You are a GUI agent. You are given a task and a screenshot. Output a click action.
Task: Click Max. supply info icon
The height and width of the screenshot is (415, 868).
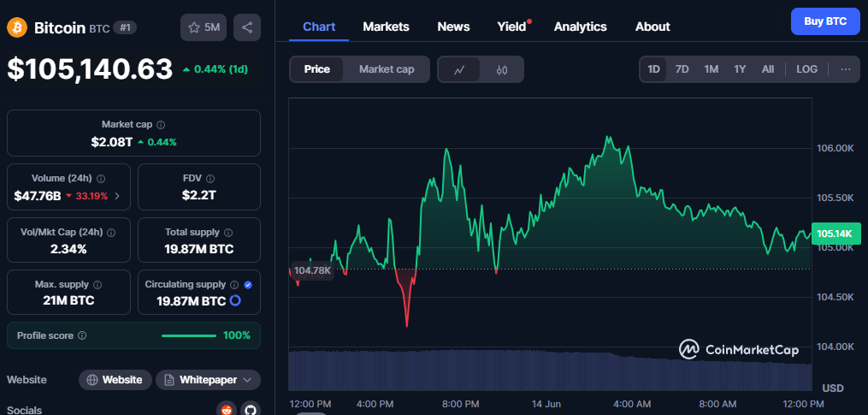click(97, 285)
